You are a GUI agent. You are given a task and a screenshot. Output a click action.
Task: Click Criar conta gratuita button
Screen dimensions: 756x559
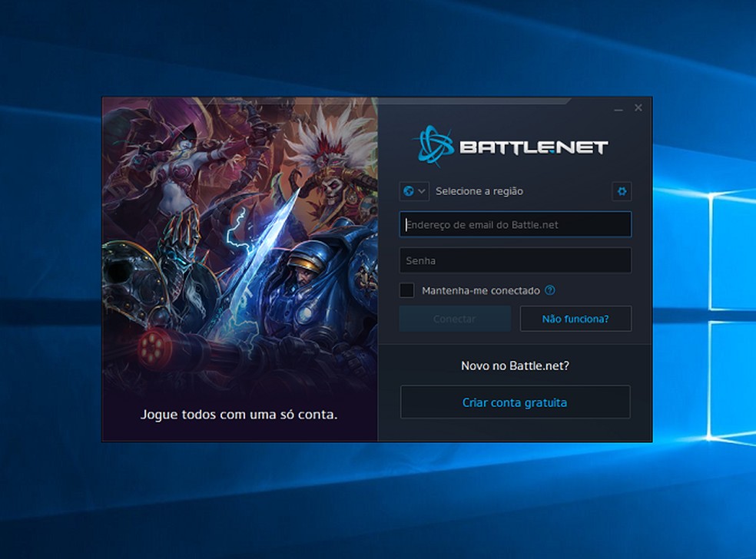[516, 402]
